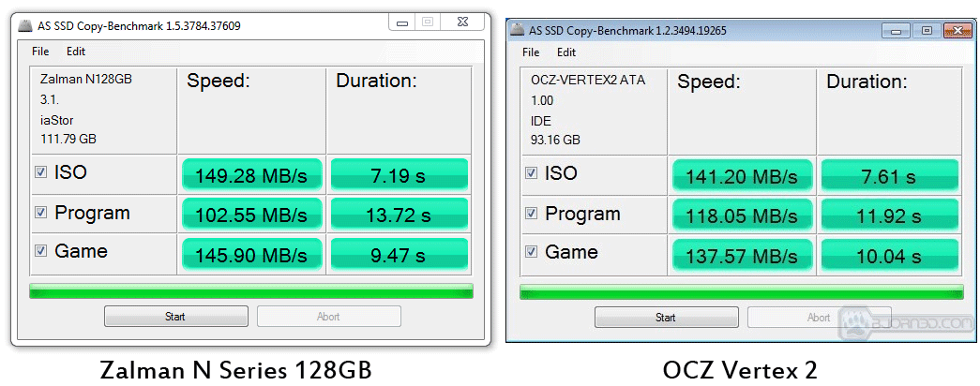
Task: Click Start button in OCZ-VERTEX2 window
Action: (666, 318)
